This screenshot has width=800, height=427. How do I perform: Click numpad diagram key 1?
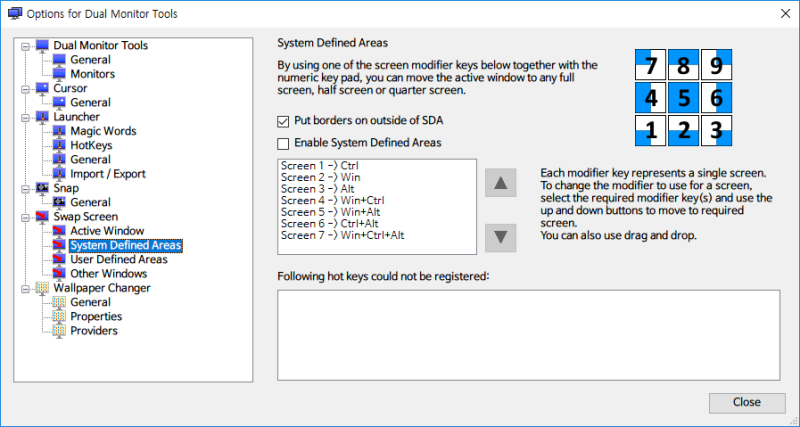pyautogui.click(x=651, y=131)
